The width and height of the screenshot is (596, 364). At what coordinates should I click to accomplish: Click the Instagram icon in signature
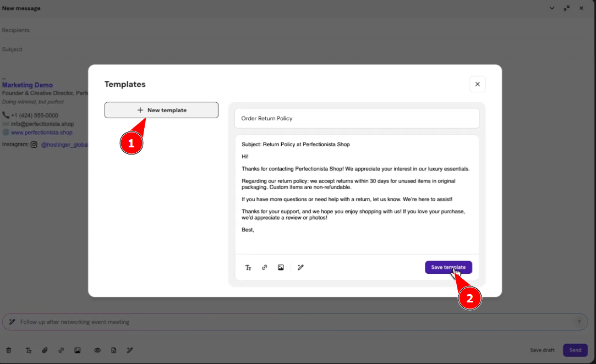pos(34,145)
